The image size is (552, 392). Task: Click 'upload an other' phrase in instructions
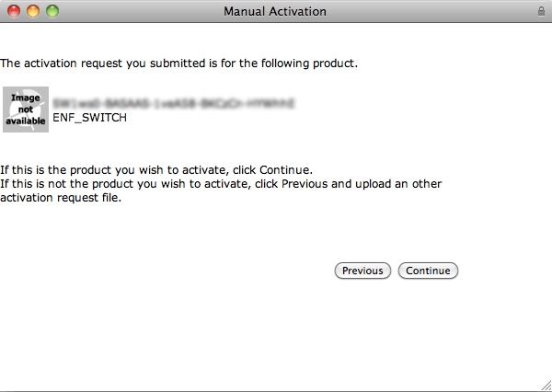[398, 184]
